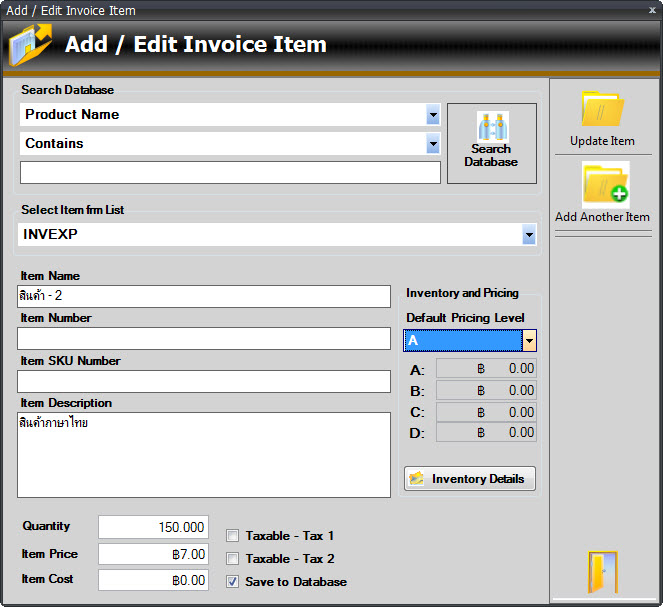This screenshot has height=607, width=663.
Task: Click inside the Item Description text area
Action: click(x=203, y=455)
